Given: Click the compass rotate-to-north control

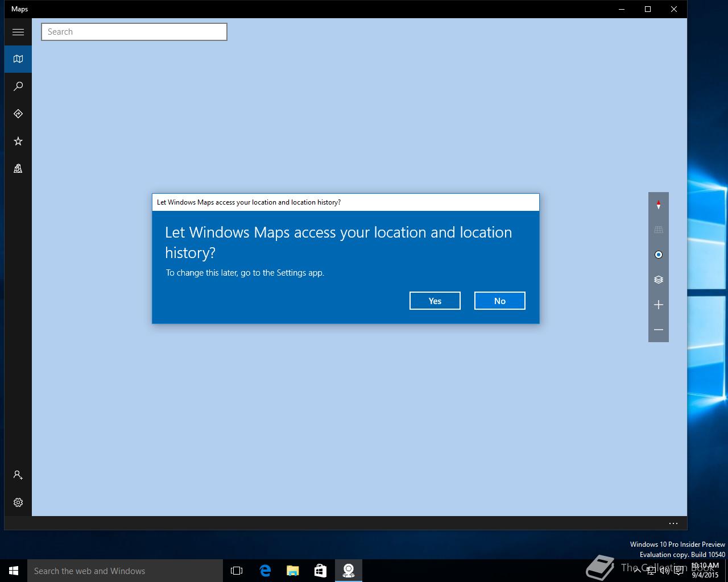Looking at the screenshot, I should pos(659,205).
